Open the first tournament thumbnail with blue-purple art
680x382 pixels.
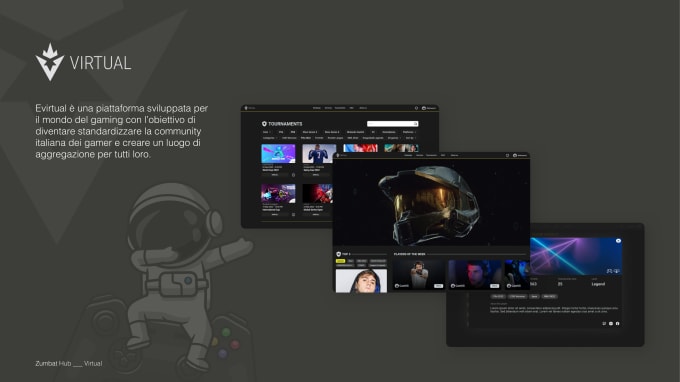tap(278, 153)
